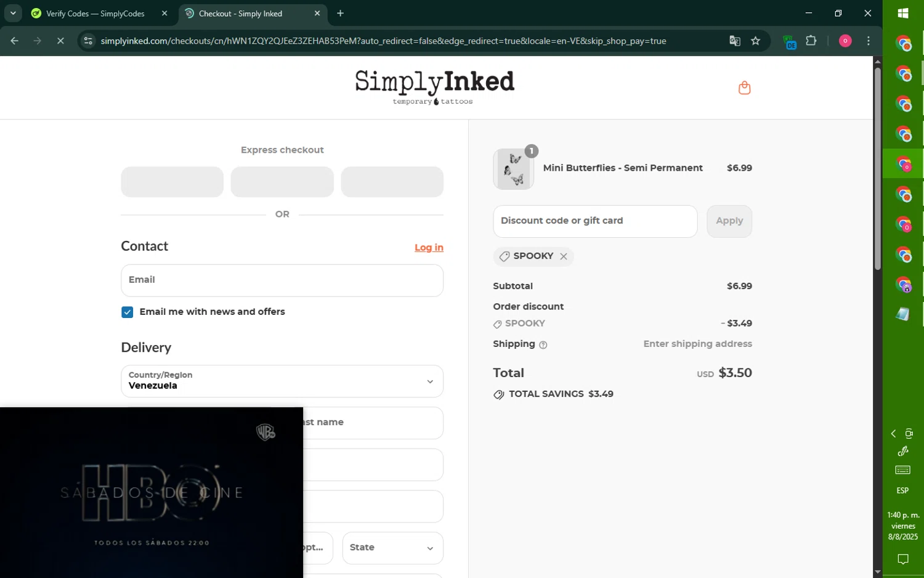Focus the Email input field
The image size is (924, 578).
tap(282, 280)
